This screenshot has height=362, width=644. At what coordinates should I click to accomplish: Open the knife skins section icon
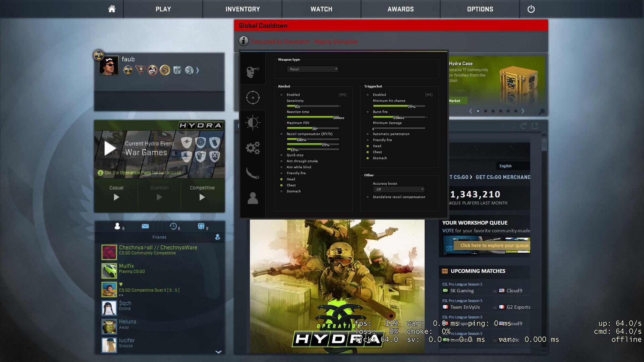253,173
